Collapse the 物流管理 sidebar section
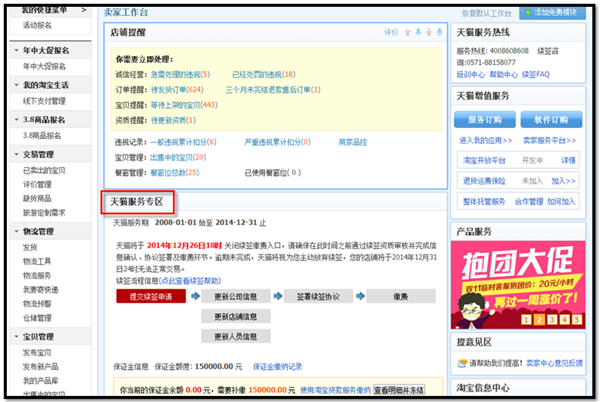The image size is (600, 402). point(16,231)
